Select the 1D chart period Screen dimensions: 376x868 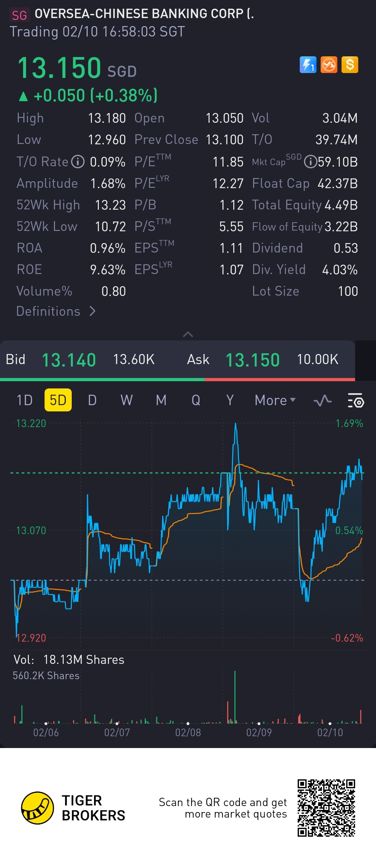24,400
